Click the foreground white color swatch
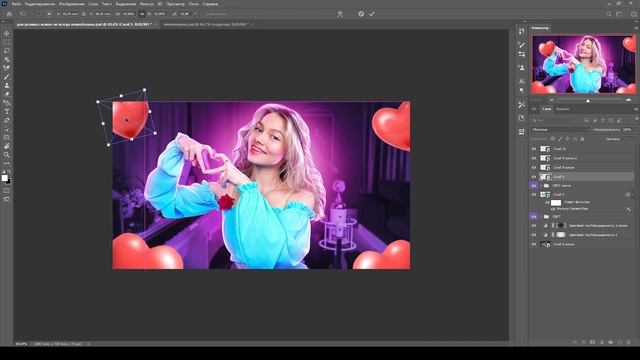The height and width of the screenshot is (360, 640). (4, 178)
